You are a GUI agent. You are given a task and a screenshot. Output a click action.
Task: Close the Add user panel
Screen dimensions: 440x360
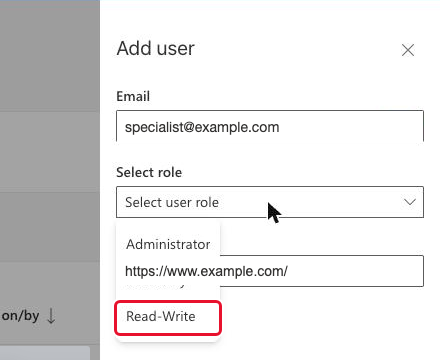408,50
